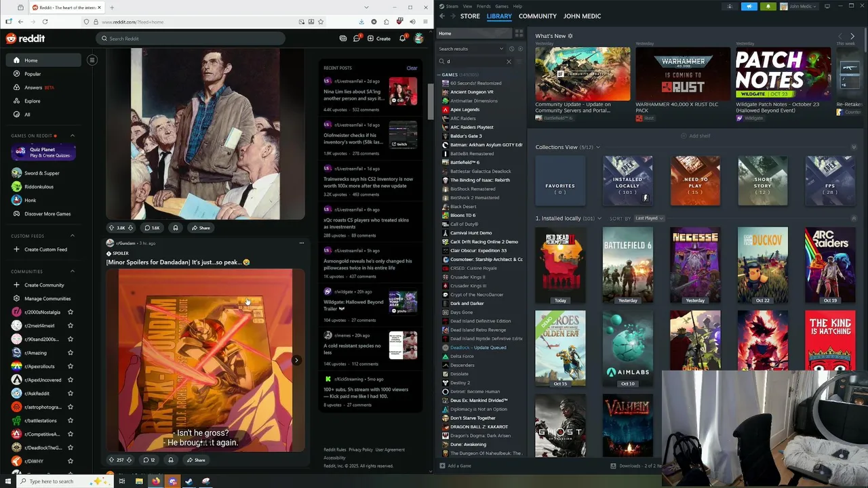Switch to Steam COMMUNITY tab
The width and height of the screenshot is (868, 488).
click(537, 16)
